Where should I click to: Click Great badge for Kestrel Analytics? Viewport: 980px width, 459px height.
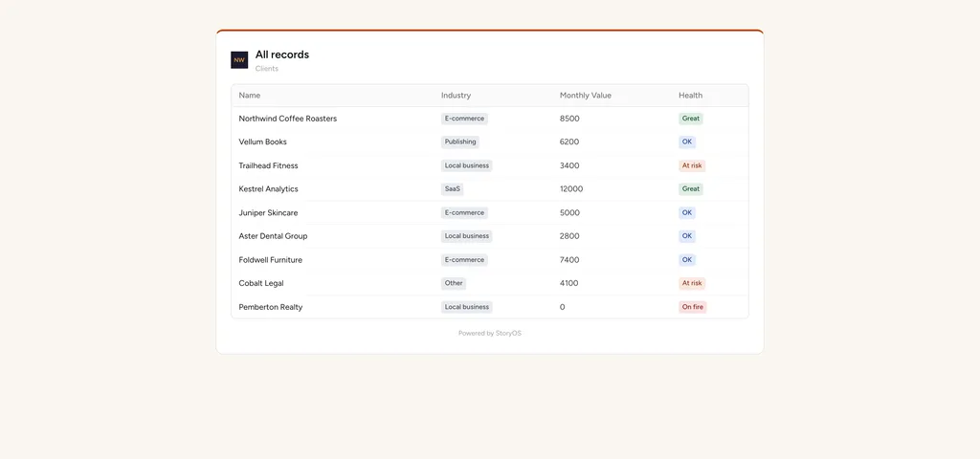tap(691, 189)
